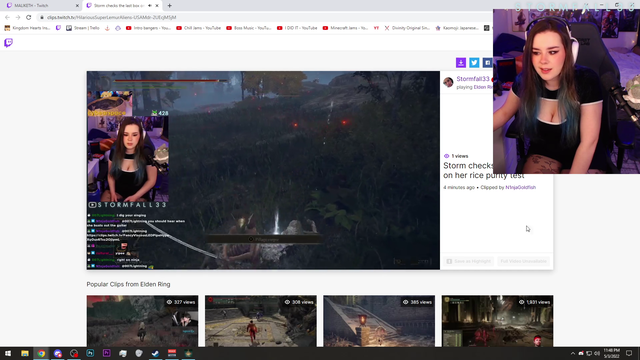Click the clip video player

(x=263, y=170)
